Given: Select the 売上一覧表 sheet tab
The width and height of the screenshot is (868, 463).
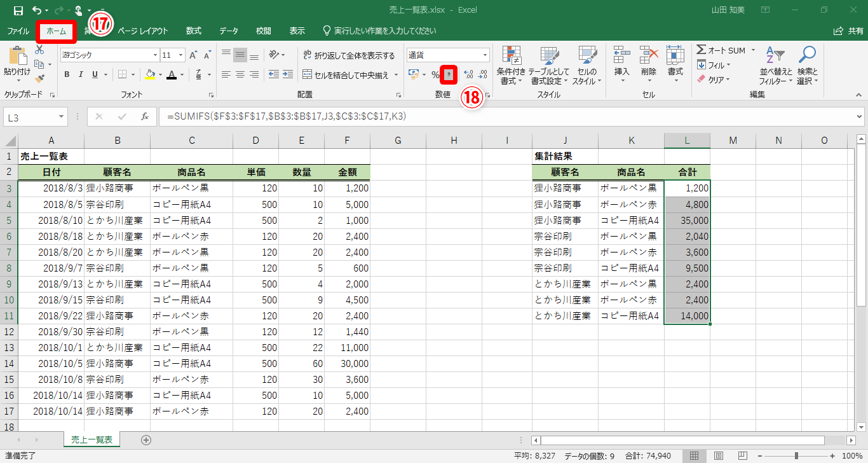Looking at the screenshot, I should [x=92, y=439].
